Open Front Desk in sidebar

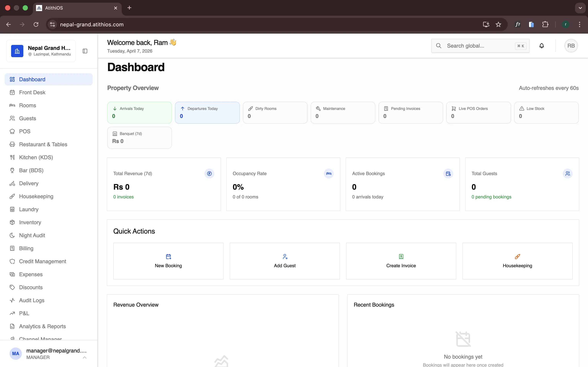pos(32,93)
